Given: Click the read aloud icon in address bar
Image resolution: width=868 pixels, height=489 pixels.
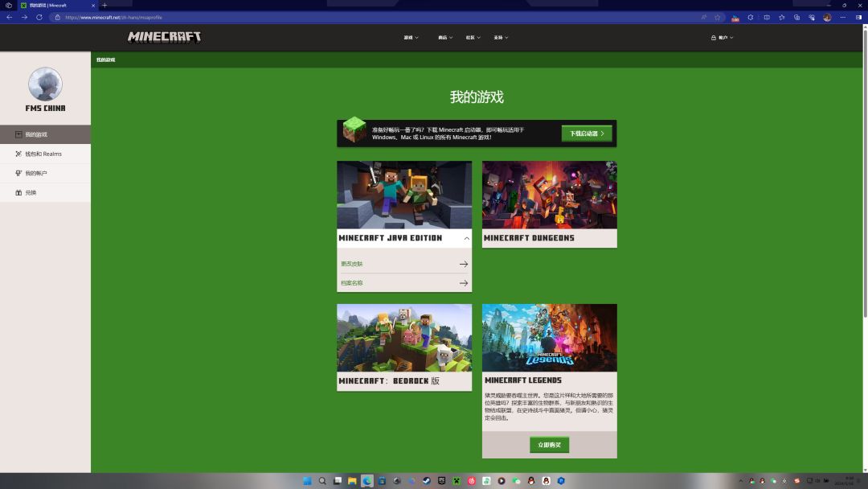Looking at the screenshot, I should coord(703,17).
